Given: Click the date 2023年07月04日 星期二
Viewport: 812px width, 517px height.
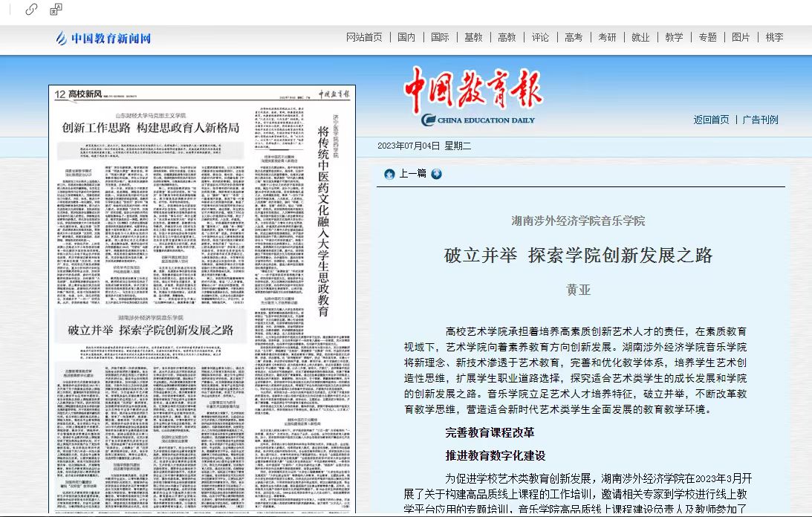Looking at the screenshot, I should 424,146.
